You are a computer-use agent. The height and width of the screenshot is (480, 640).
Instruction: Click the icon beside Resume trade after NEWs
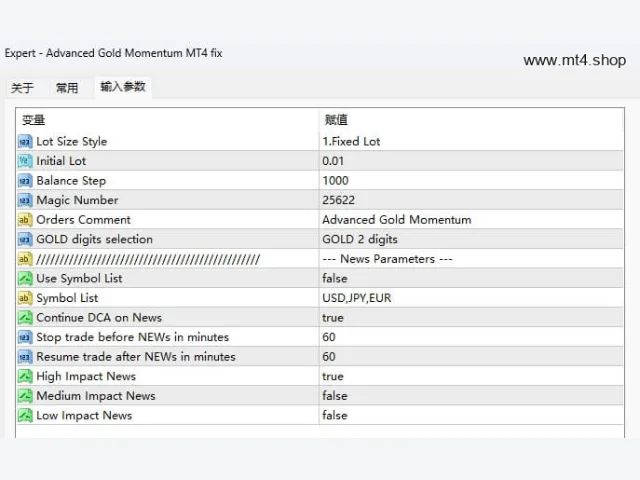click(x=24, y=357)
